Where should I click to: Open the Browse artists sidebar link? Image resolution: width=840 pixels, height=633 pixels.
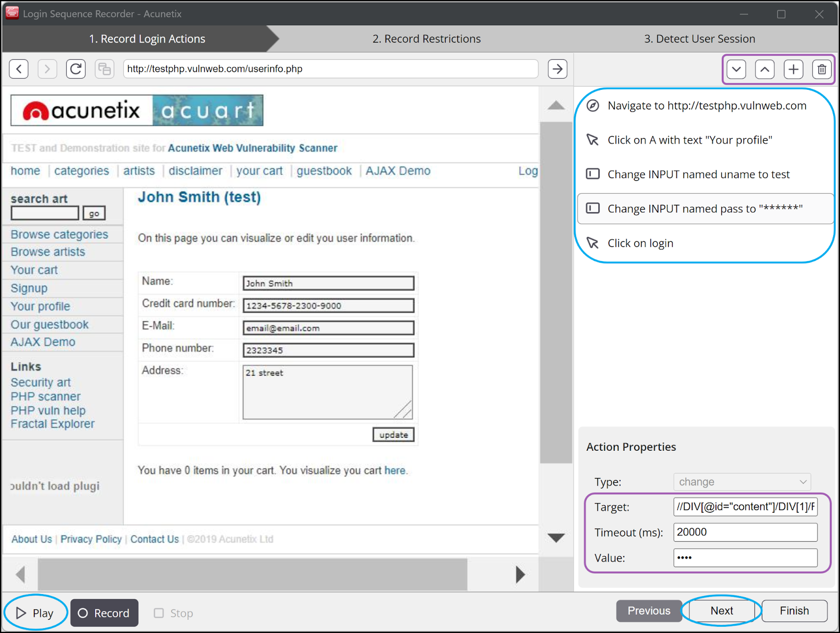(x=48, y=252)
